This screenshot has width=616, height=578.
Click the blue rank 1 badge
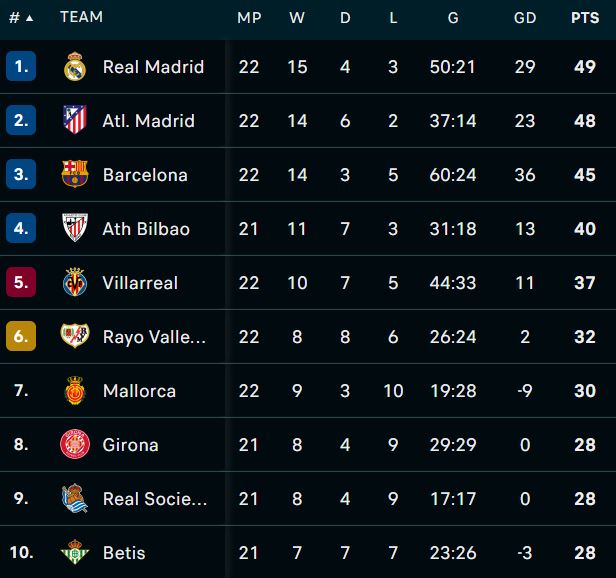tap(21, 66)
